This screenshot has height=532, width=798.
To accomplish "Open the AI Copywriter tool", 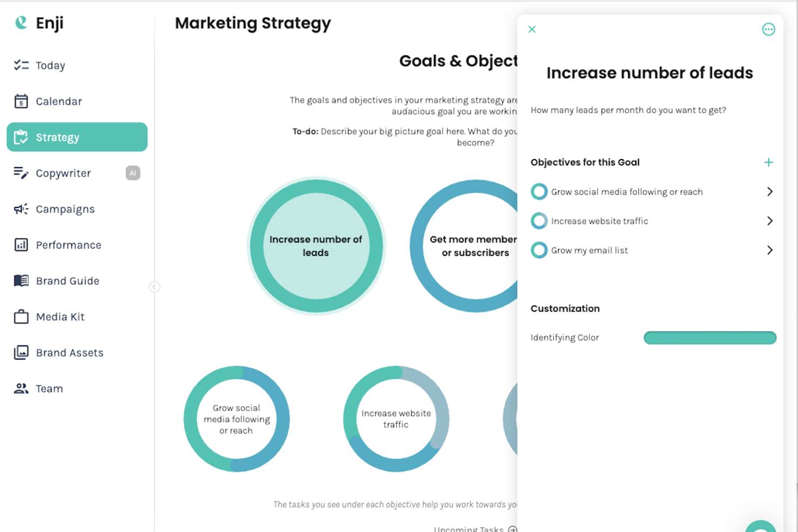I will point(63,173).
